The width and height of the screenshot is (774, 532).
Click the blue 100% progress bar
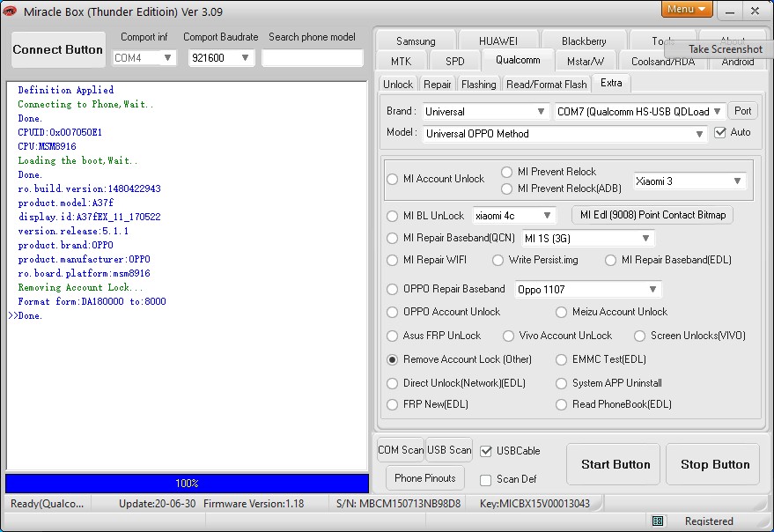[187, 483]
